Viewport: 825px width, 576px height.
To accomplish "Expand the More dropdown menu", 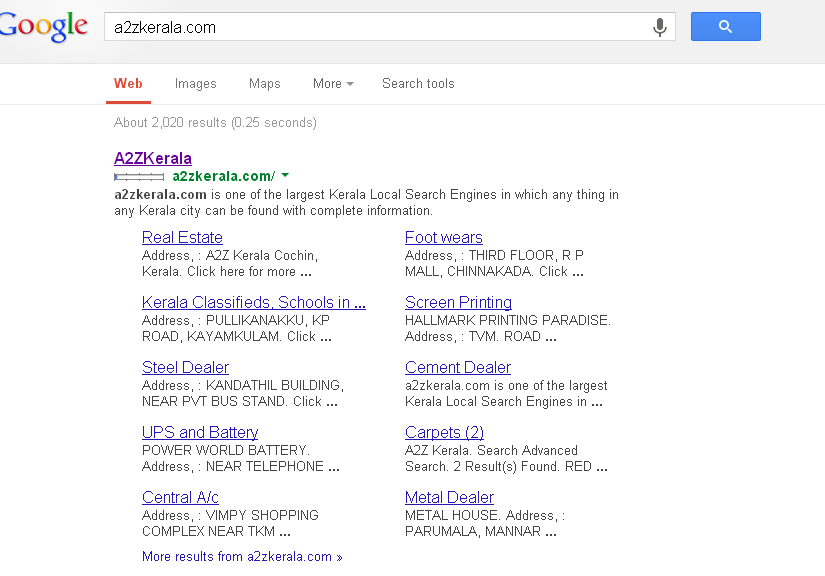I will (x=333, y=84).
